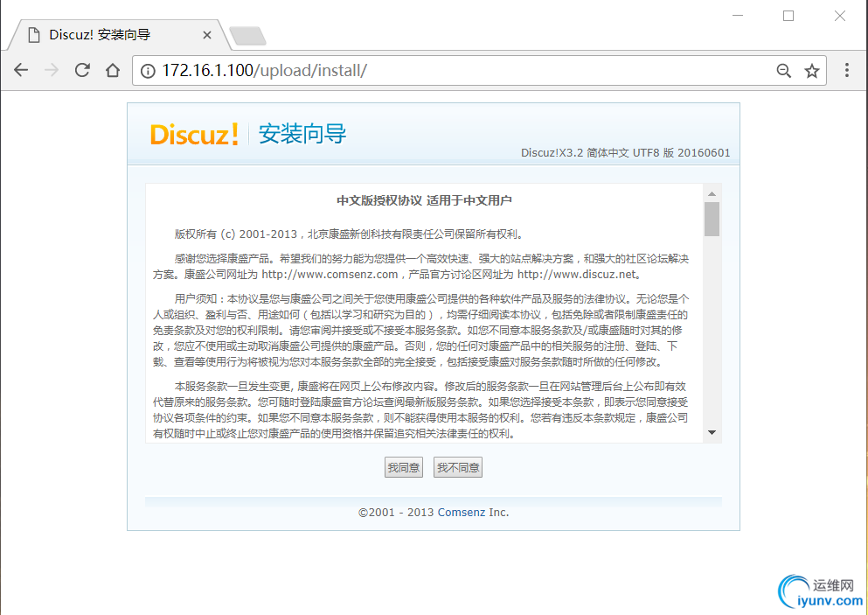Click the browser Forward arrow

click(x=52, y=70)
